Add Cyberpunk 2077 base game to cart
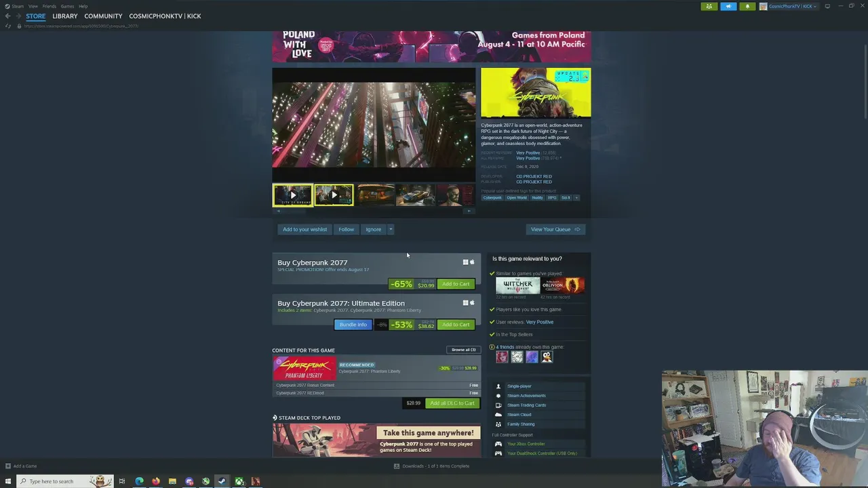Screen dimensions: 868x488 click(x=456, y=284)
